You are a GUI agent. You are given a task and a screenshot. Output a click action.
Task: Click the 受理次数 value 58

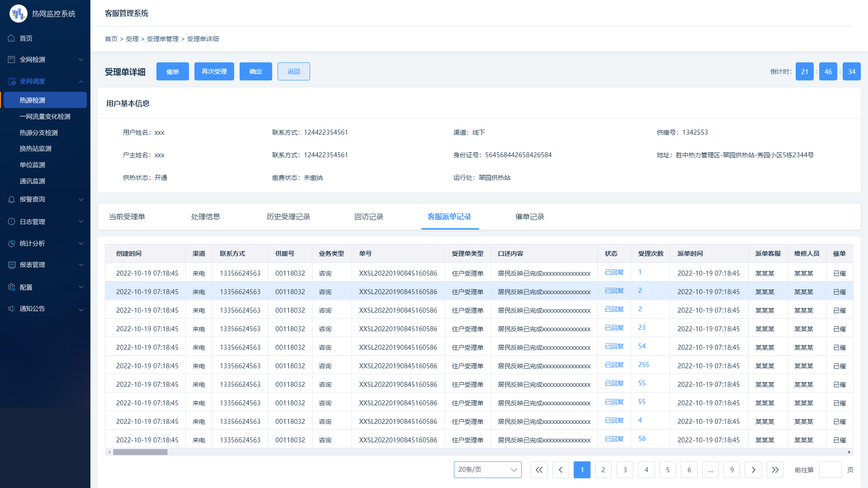[642, 439]
